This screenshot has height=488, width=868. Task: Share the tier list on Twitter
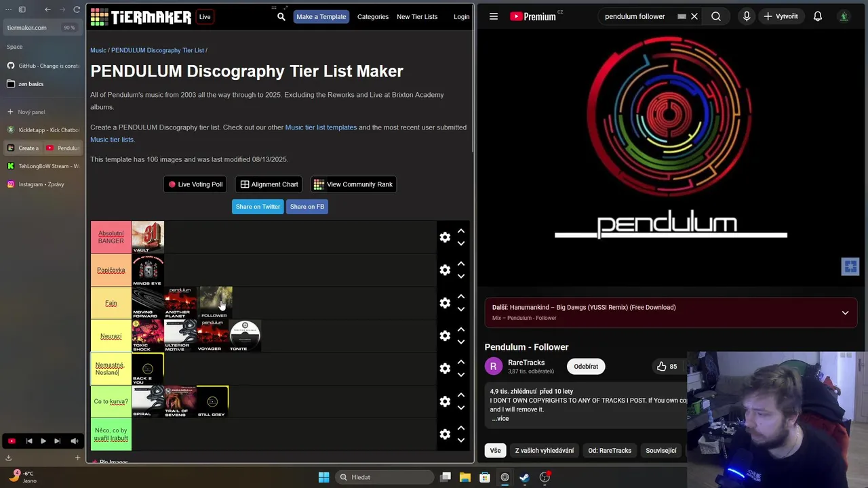258,207
